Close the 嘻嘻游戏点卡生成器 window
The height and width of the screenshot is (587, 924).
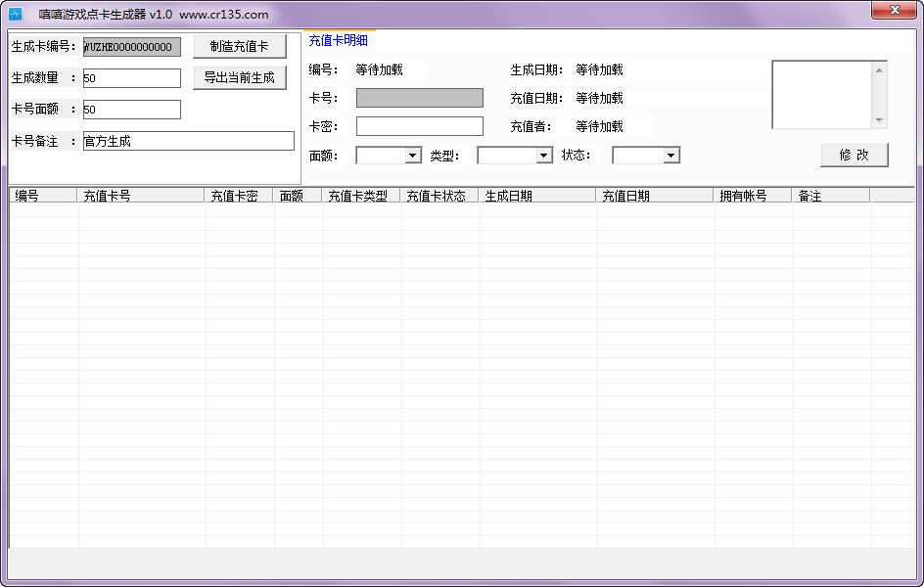tap(895, 10)
